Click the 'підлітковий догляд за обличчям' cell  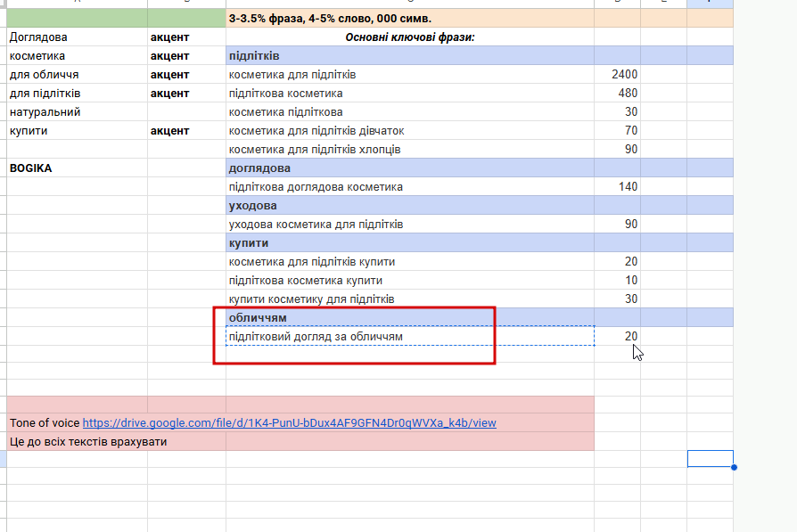coord(410,336)
